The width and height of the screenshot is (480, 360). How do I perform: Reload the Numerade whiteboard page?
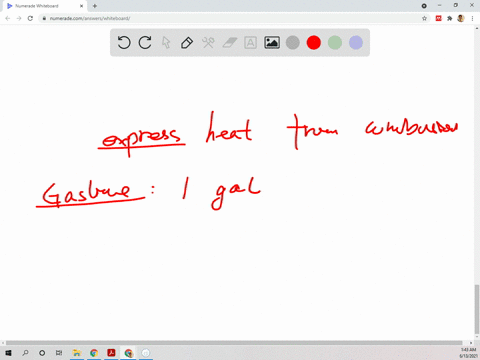point(30,18)
